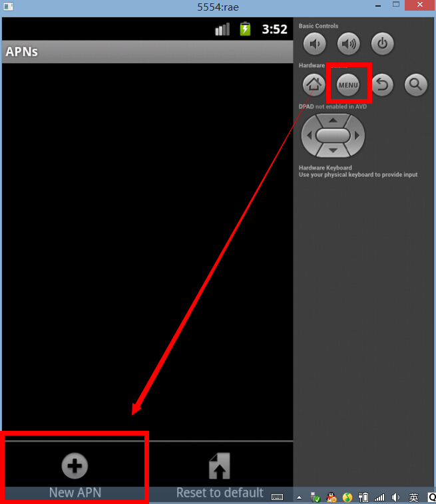Click the emulator power button
Screen dimensions: 436x504
point(382,43)
